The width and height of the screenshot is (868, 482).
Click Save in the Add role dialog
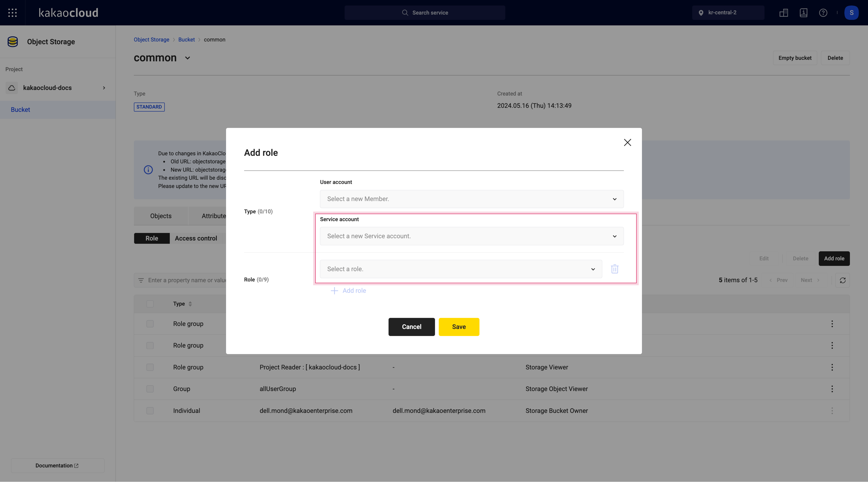point(459,327)
